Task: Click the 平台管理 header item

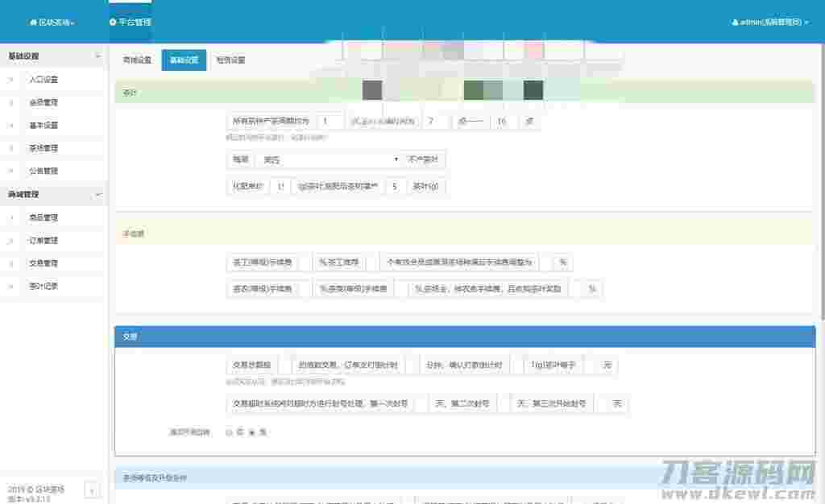Action: [129, 22]
